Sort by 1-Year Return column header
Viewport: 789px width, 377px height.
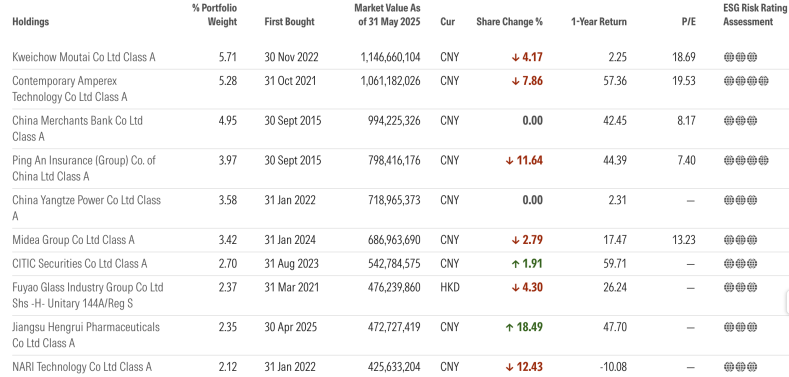[x=599, y=22]
